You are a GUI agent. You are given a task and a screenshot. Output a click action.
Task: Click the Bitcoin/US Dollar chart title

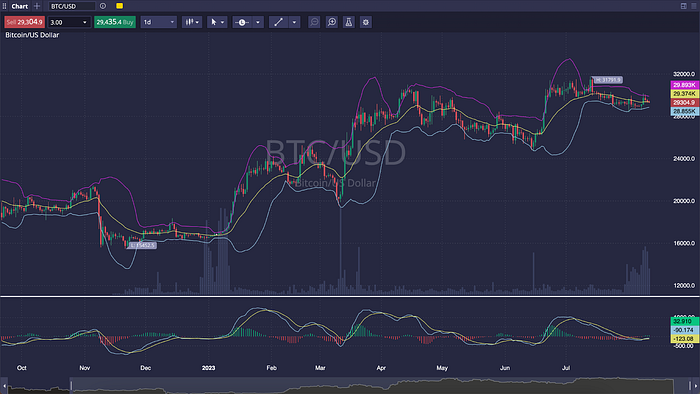pyautogui.click(x=32, y=35)
